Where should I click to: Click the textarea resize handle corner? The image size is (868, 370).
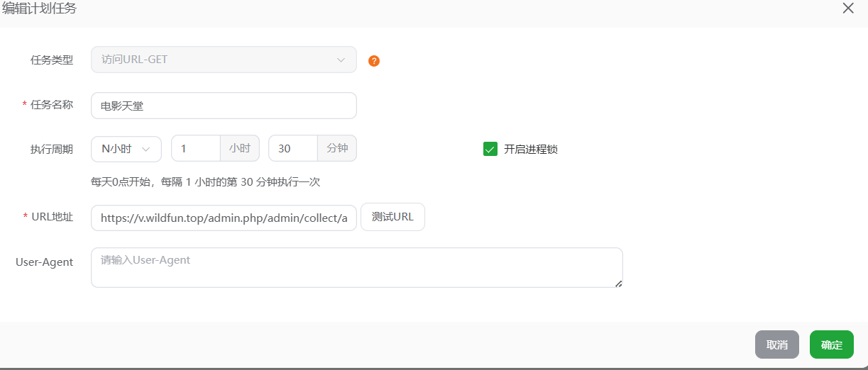click(618, 284)
